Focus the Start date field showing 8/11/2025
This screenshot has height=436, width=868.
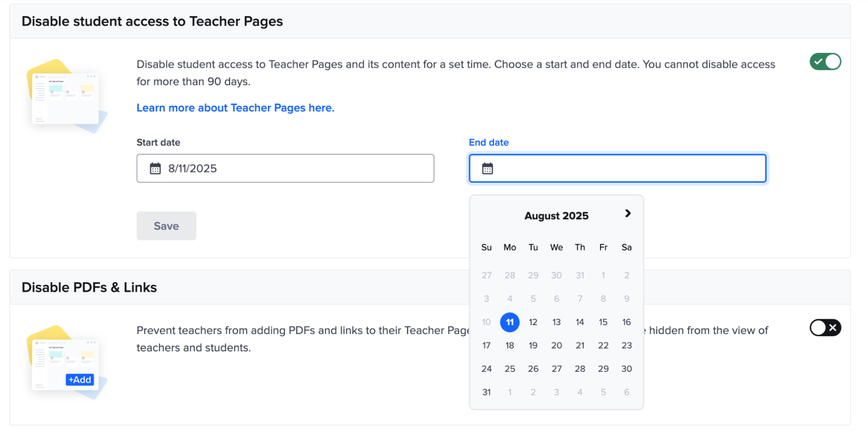285,168
